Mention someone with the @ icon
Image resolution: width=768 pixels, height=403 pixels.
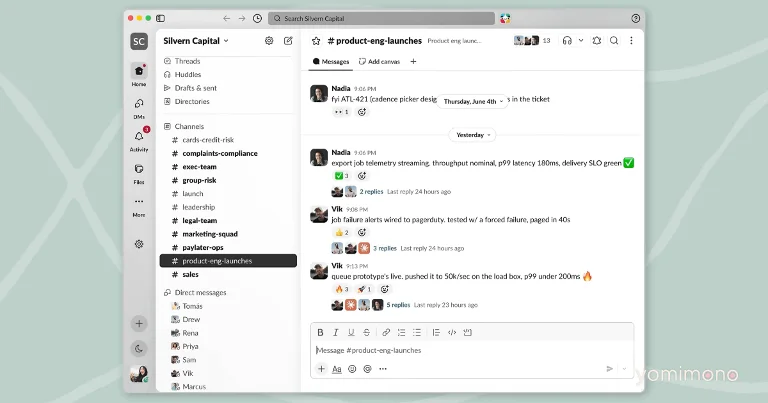point(367,369)
